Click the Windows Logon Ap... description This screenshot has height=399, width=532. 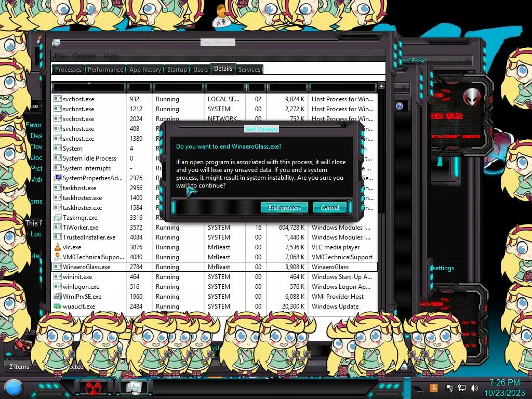click(x=341, y=287)
